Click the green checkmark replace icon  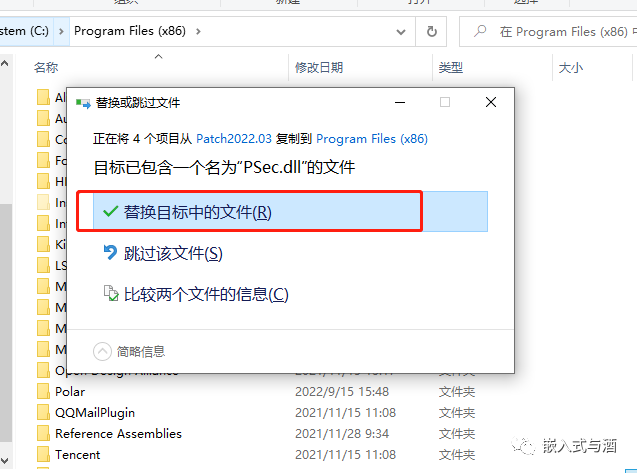[x=110, y=212]
